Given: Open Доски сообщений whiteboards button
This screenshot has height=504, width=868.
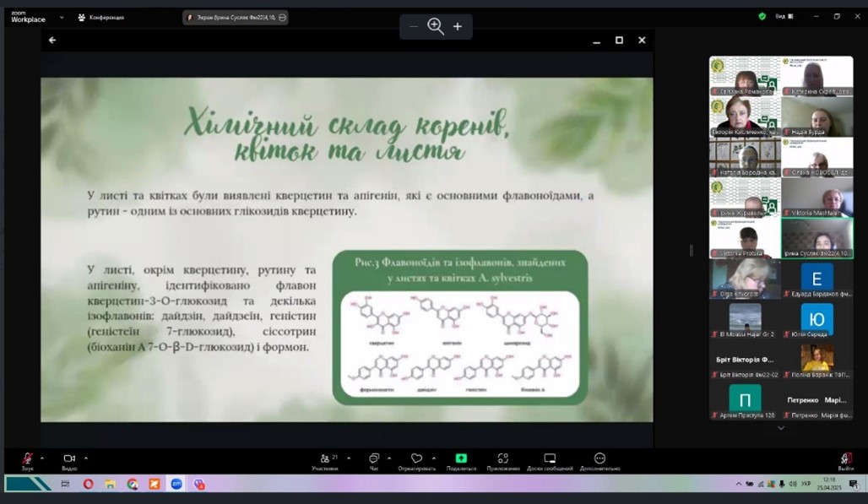Looking at the screenshot, I should point(550,460).
